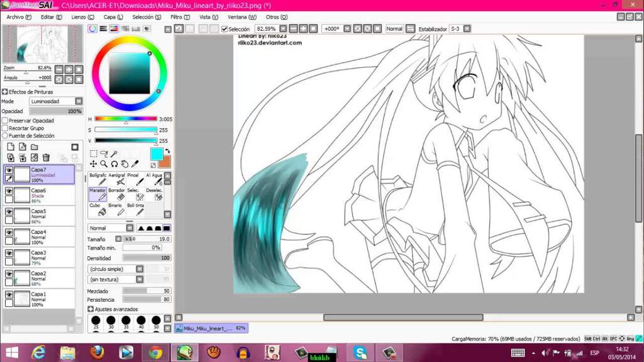
Task: Open the Estabilizador S-3 dropdown
Action: coord(467,29)
